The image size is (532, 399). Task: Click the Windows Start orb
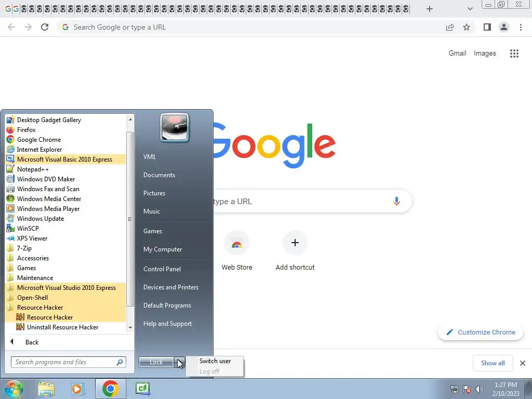pyautogui.click(x=14, y=389)
